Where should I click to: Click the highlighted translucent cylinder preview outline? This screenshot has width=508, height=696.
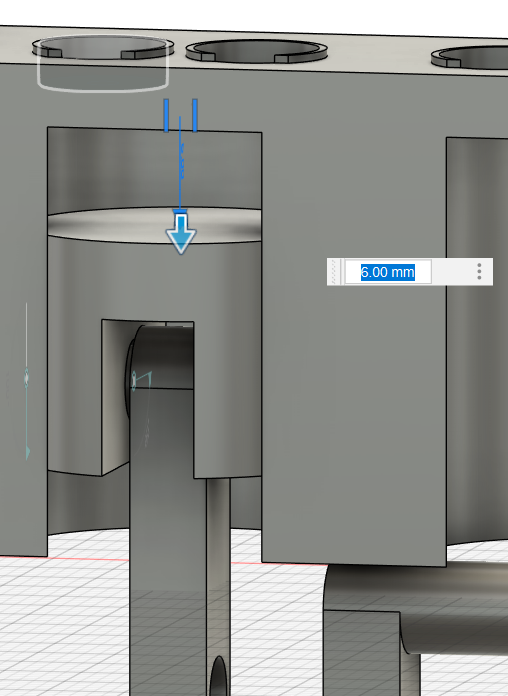103,63
